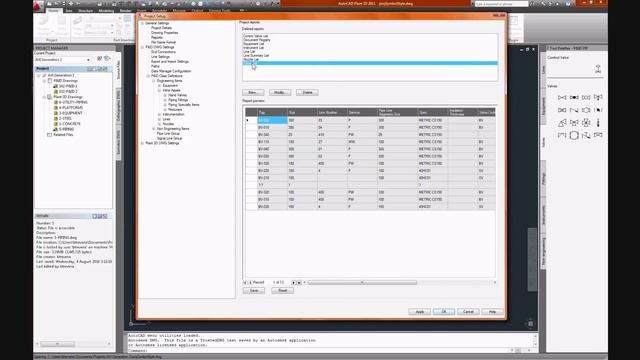Open the Structure ribbon tab
This screenshot has width=640, height=360.
pos(85,11)
